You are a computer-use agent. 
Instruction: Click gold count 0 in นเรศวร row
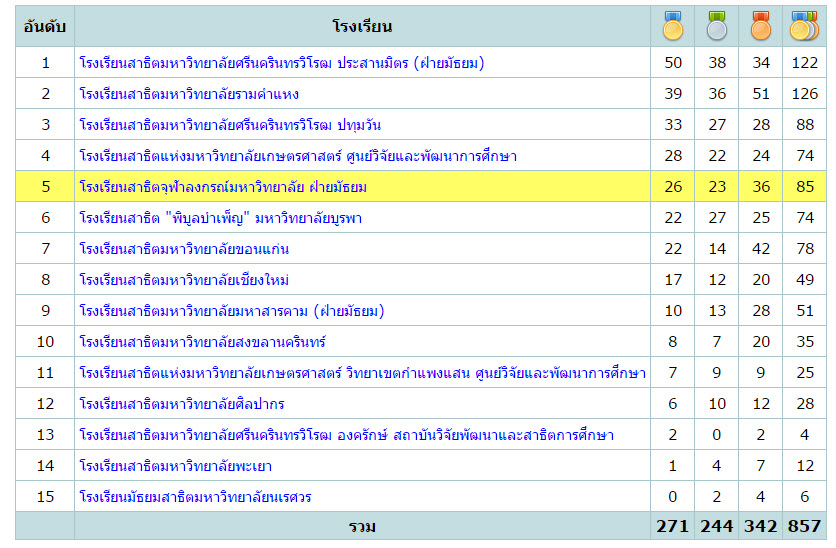tap(673, 496)
